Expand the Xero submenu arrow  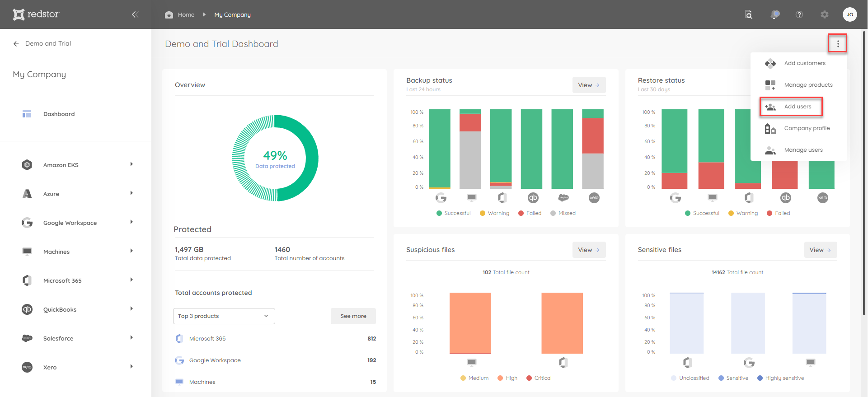[131, 367]
